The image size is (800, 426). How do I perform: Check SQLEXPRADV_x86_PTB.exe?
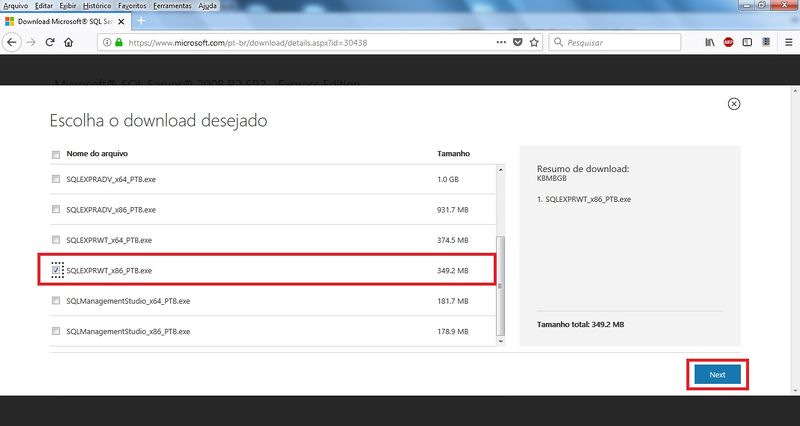(56, 209)
